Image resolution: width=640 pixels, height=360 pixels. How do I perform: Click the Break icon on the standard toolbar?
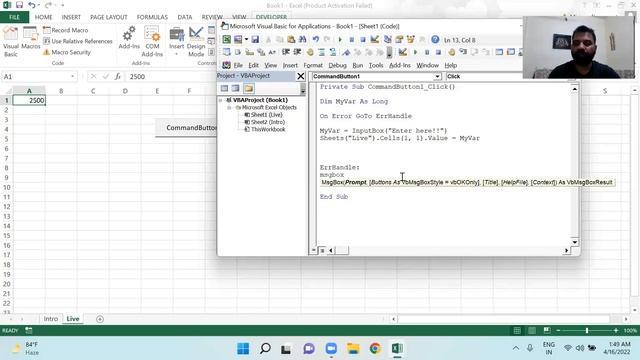point(351,40)
